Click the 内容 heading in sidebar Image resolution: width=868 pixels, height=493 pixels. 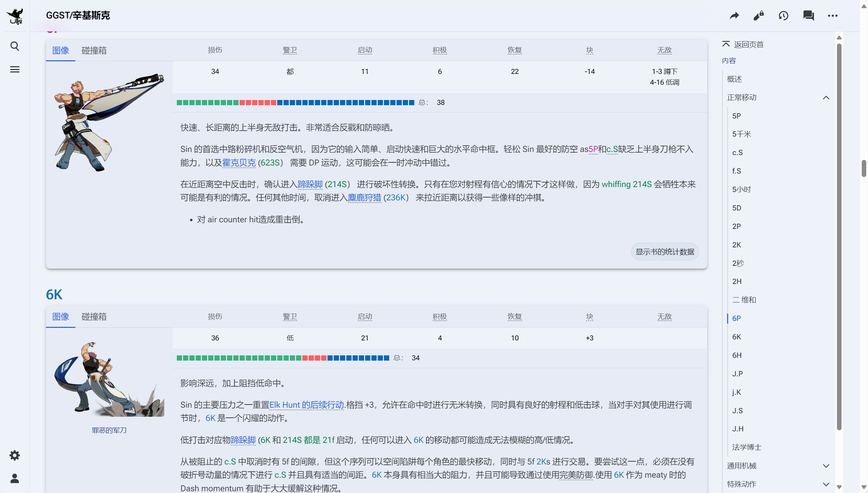click(x=729, y=61)
